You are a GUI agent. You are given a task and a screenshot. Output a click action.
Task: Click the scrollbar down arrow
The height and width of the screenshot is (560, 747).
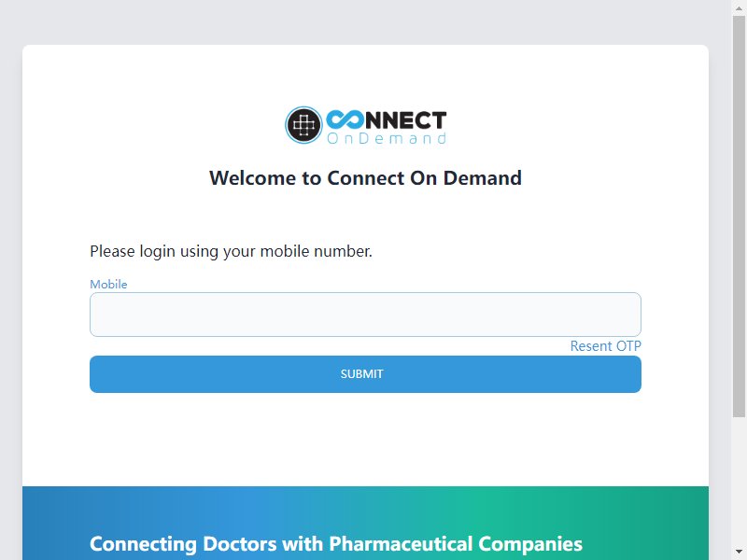point(739,553)
